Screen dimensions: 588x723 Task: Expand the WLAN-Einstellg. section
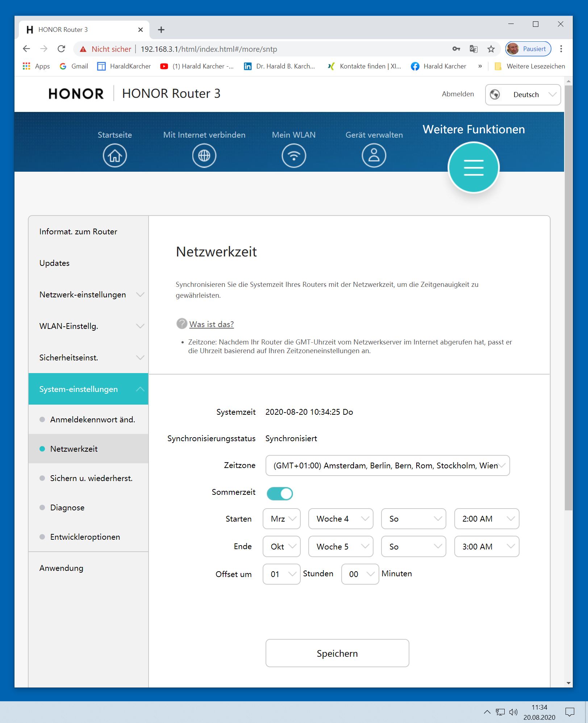88,326
